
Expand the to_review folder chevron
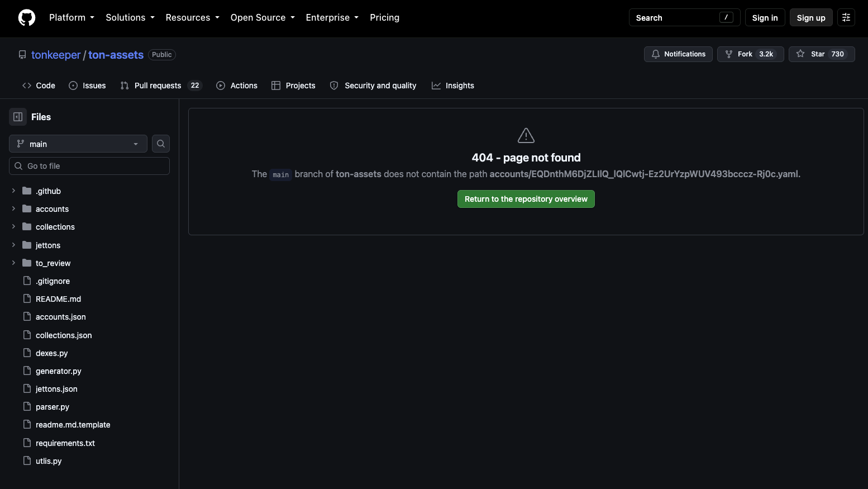point(13,263)
